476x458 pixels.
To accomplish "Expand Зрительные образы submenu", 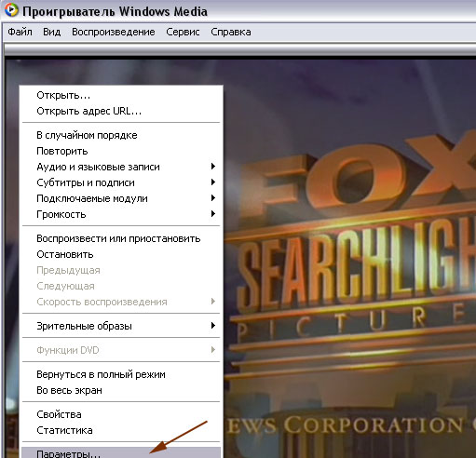I will click(121, 326).
